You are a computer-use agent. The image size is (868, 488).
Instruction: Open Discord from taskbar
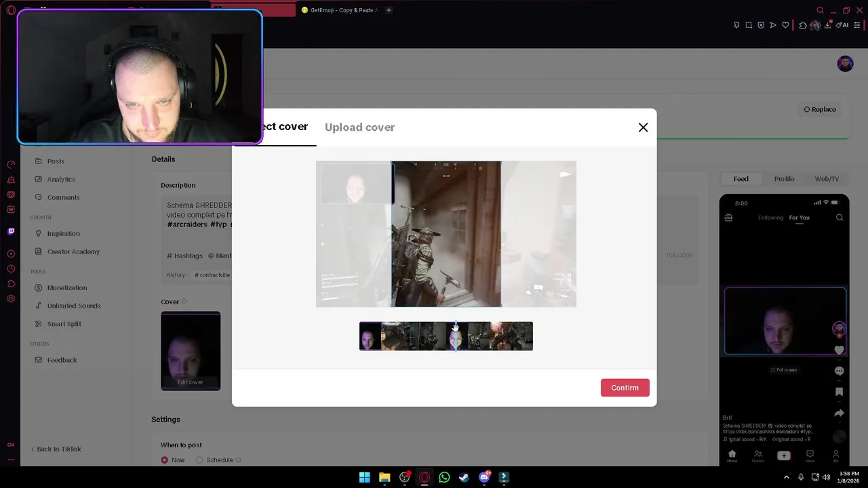point(484,477)
